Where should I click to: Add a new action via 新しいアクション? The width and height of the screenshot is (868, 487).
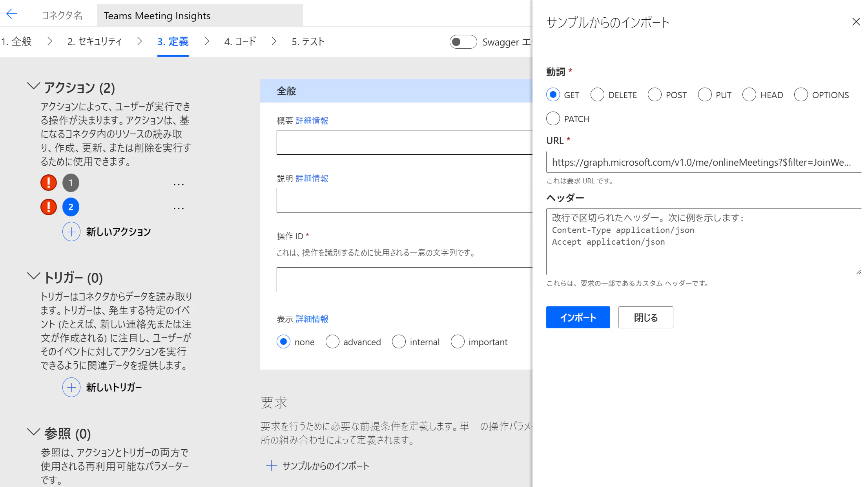coord(119,232)
